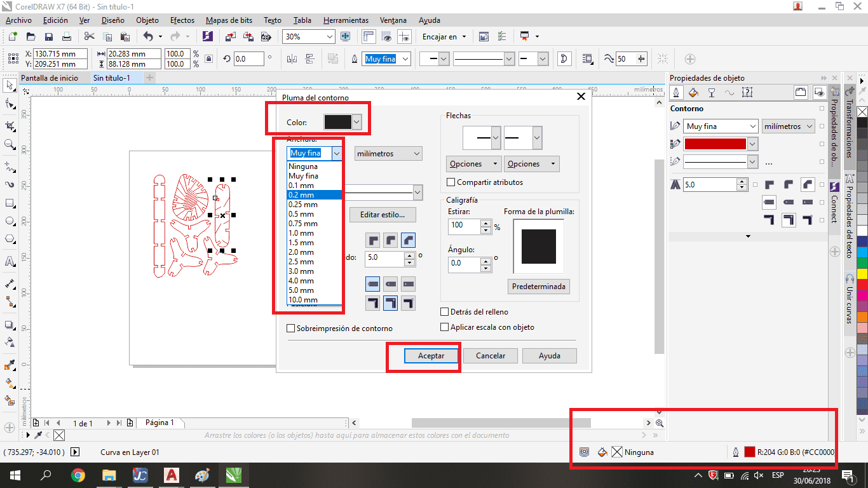
Task: Toggle the lock ratio padlock icon
Action: click(x=209, y=59)
